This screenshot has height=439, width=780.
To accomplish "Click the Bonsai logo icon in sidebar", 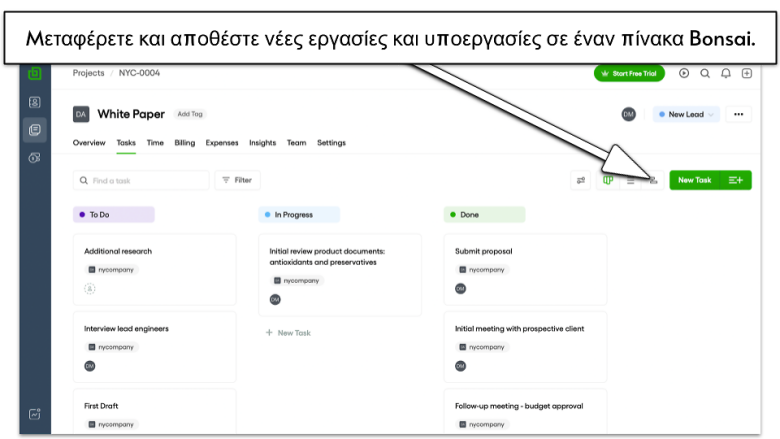I will click(x=34, y=74).
